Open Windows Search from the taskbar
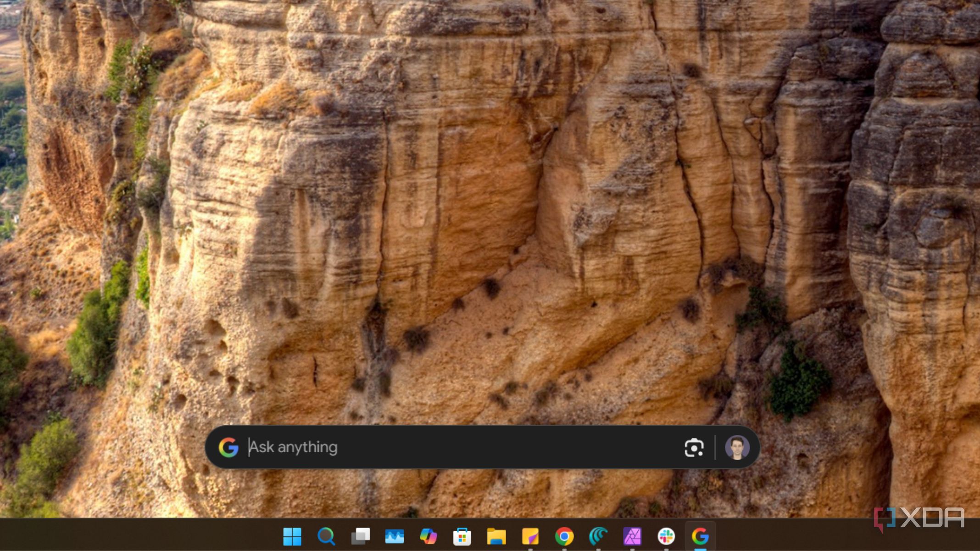980x551 pixels. pyautogui.click(x=326, y=536)
